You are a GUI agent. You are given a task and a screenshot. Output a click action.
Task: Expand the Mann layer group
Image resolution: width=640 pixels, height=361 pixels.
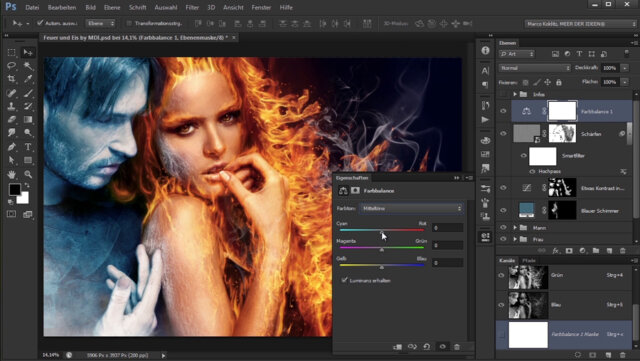point(515,227)
